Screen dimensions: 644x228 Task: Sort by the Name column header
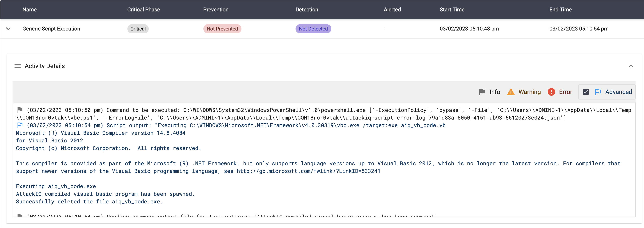(x=30, y=10)
